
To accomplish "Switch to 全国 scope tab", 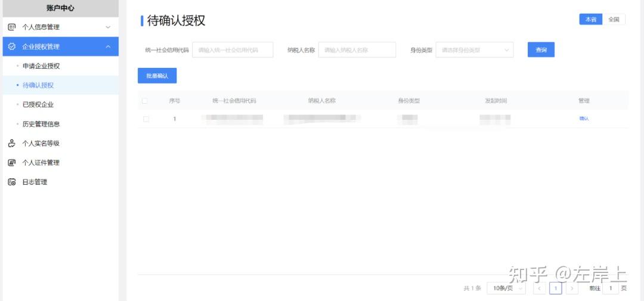I will tap(614, 19).
